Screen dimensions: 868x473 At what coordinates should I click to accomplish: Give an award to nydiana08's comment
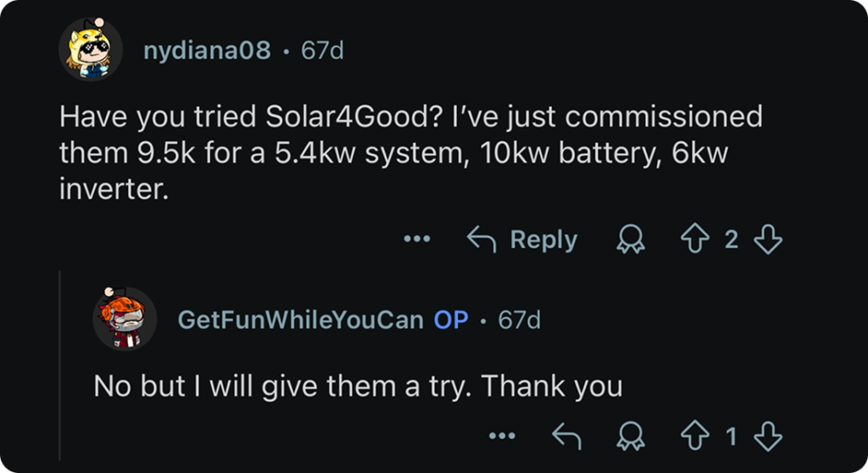click(629, 241)
